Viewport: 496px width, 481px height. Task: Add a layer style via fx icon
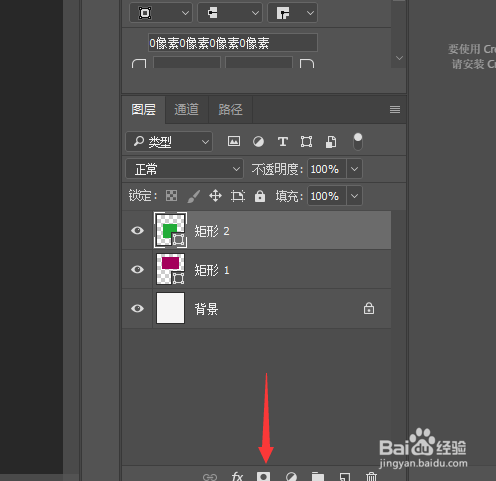coord(237,476)
